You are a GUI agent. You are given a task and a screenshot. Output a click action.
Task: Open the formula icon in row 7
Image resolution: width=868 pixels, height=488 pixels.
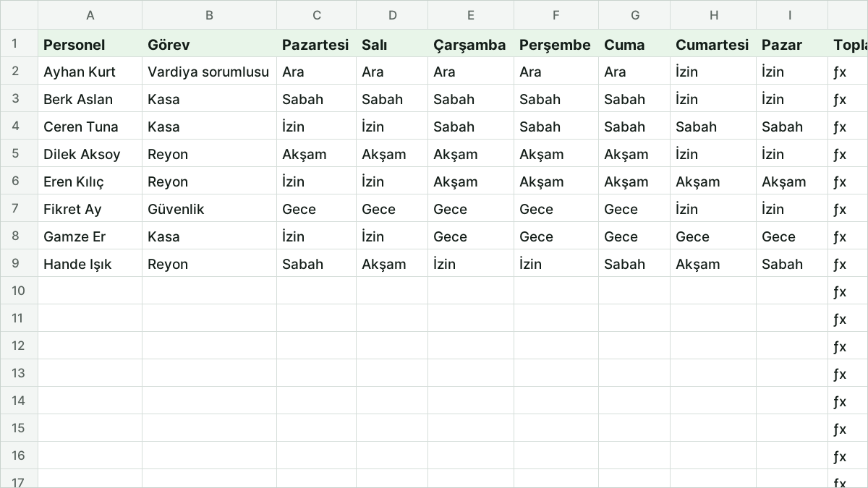[839, 210]
